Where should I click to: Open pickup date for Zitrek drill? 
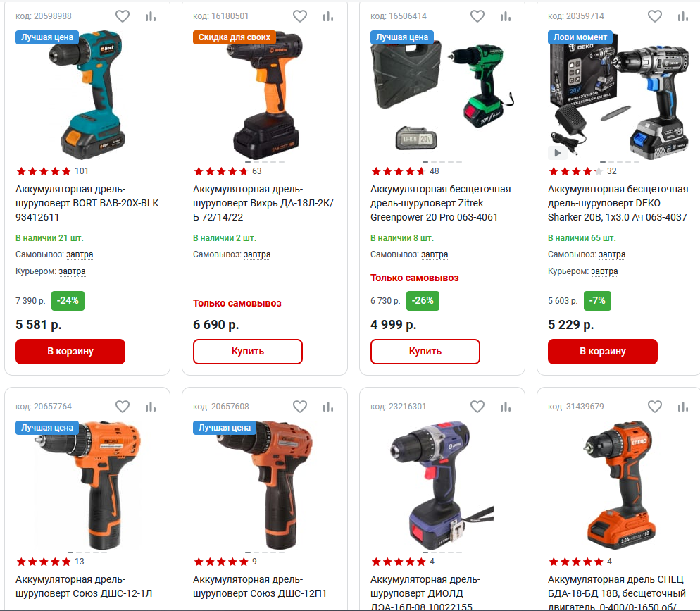[435, 254]
